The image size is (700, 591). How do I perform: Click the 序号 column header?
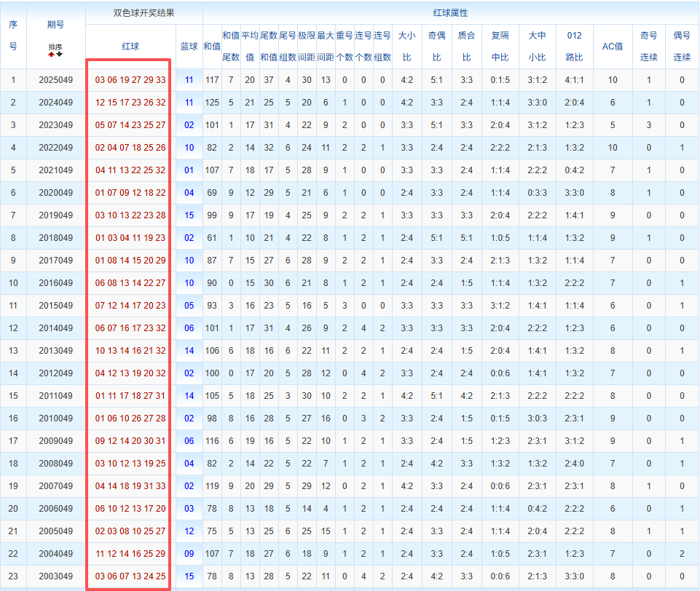click(13, 35)
